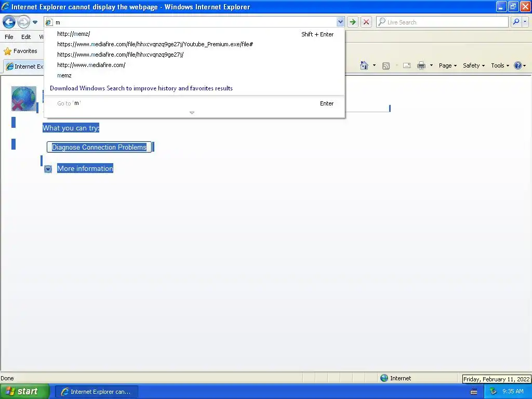Click Diagnose Connection Problems button
The width and height of the screenshot is (532, 399).
click(99, 147)
